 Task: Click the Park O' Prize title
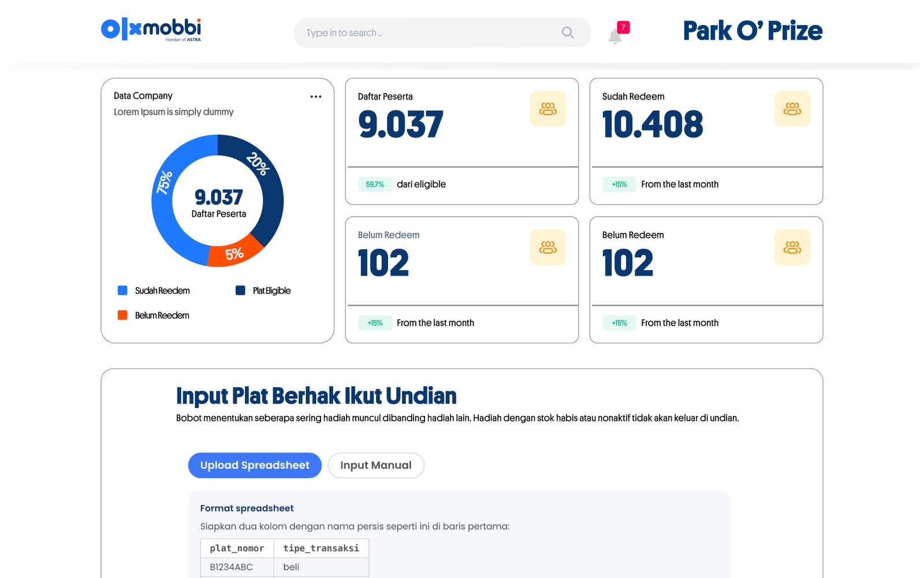pos(752,31)
